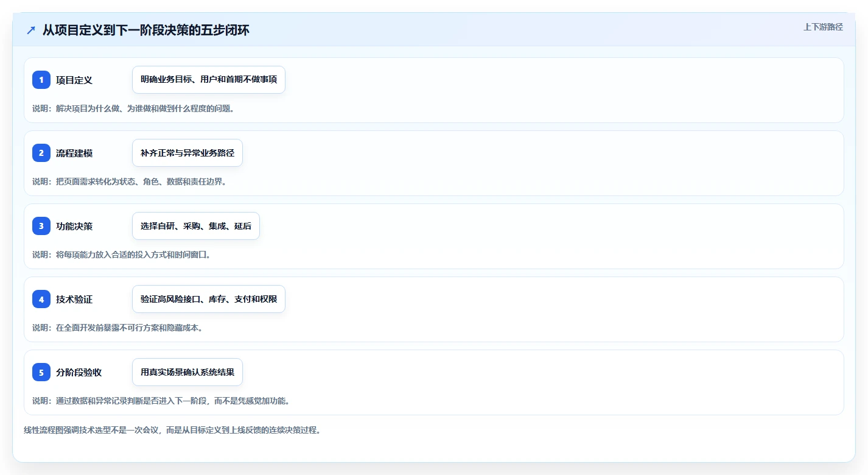Click the footer sentence starting 线性流程图强调
Image resolution: width=868 pixels, height=475 pixels.
tap(172, 430)
